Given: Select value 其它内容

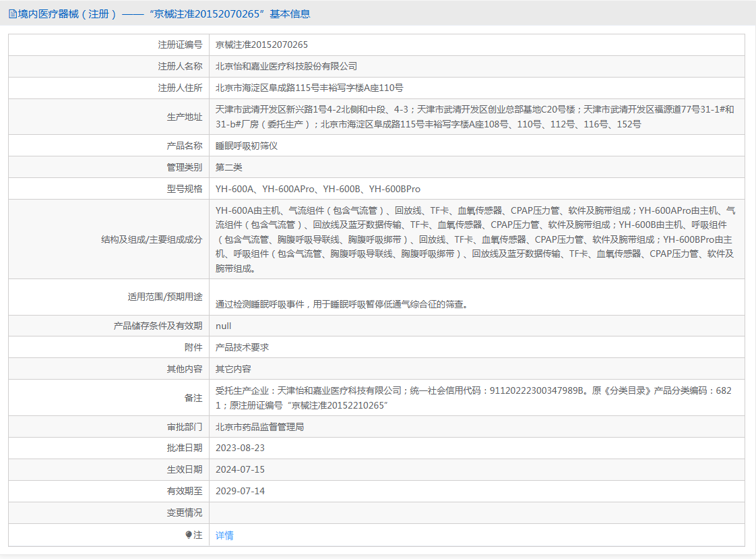Looking at the screenshot, I should 233,369.
